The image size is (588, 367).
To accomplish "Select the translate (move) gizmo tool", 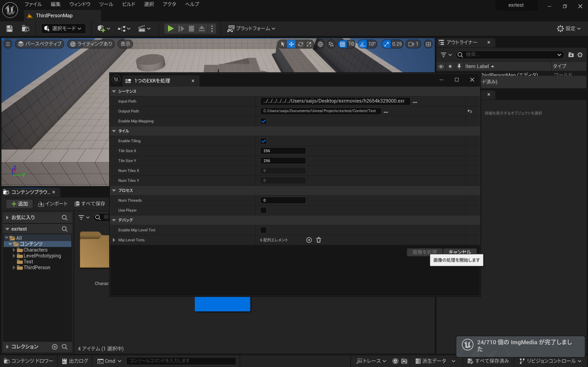I will pos(291,44).
